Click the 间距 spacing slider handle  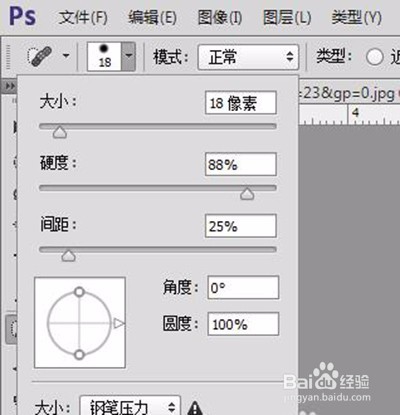(x=68, y=255)
